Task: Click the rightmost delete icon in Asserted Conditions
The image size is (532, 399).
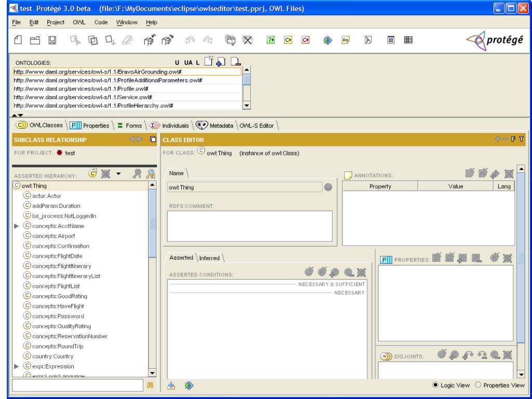Action: click(361, 272)
